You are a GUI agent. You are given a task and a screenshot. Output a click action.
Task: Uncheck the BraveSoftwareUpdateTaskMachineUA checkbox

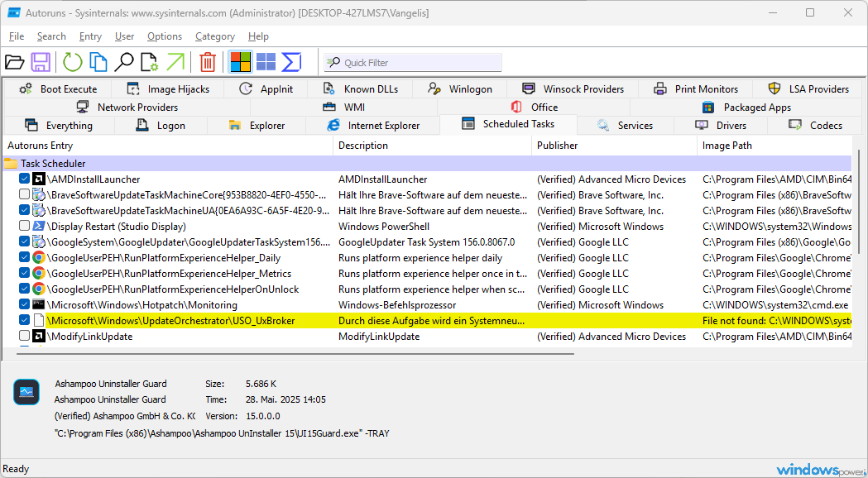[24, 210]
